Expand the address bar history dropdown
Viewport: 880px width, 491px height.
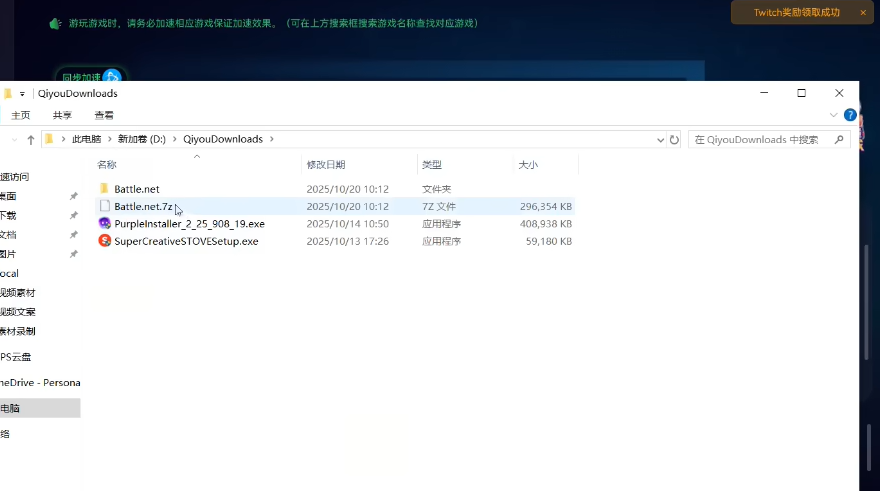[659, 140]
